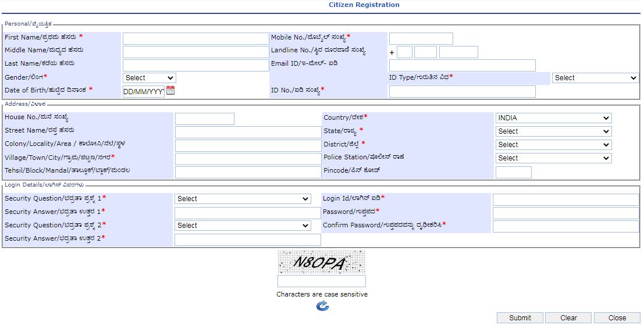Focus the Login Id input field
Viewport: 644px width, 325px height.
click(566, 200)
